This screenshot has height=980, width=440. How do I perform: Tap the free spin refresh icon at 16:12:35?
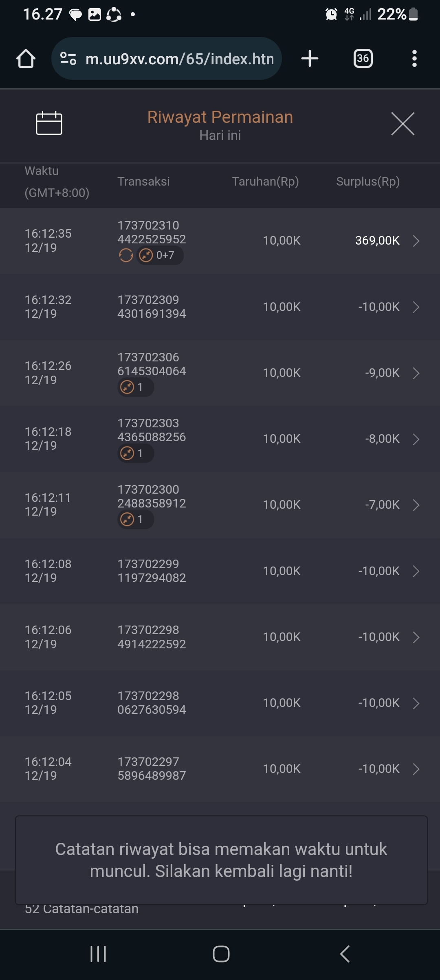[x=126, y=256]
